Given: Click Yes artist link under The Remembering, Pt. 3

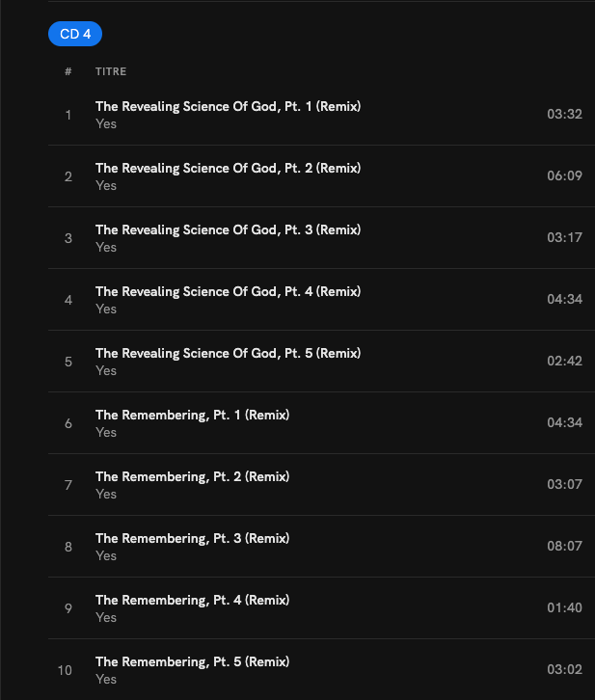Looking at the screenshot, I should 106,555.
